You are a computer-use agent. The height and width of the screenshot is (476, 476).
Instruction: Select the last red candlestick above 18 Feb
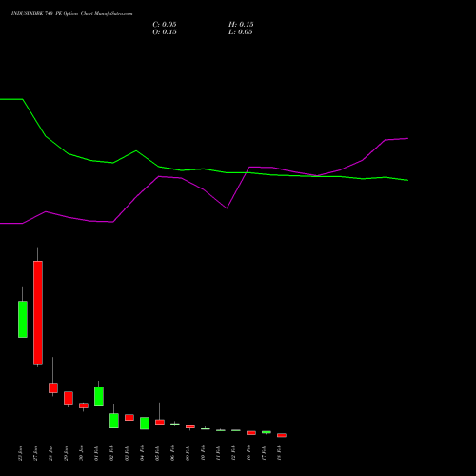(282, 435)
